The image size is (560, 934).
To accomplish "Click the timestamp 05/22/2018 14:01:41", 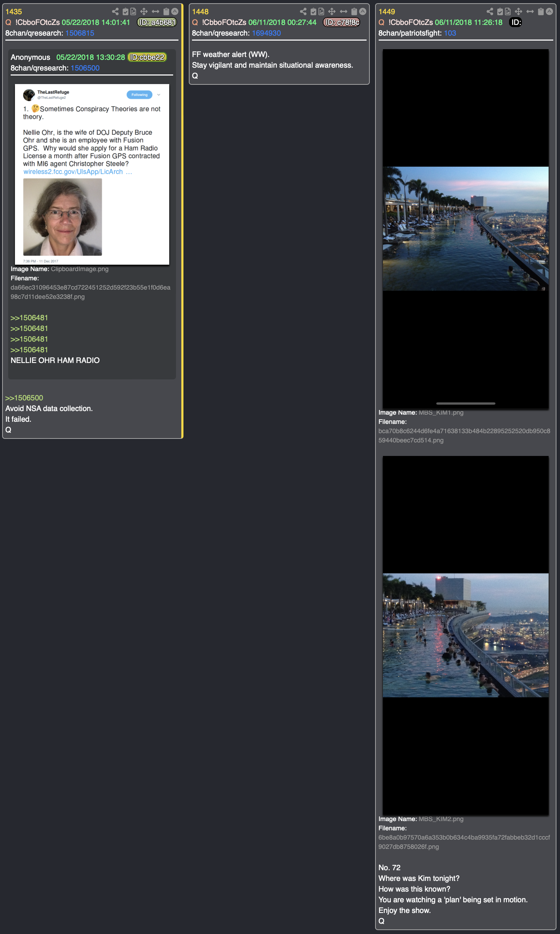I will 96,23.
